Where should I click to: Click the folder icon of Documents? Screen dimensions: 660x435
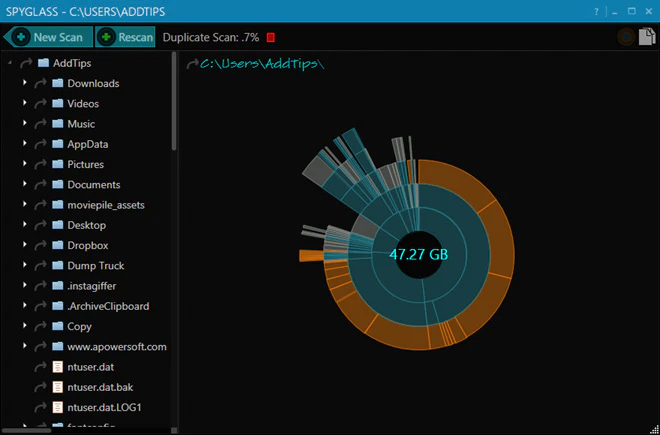(58, 184)
